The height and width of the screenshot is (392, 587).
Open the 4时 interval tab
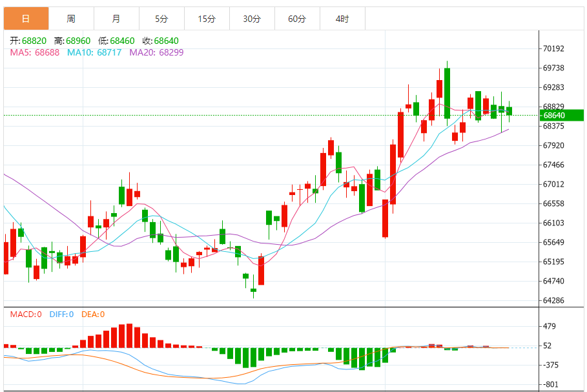tap(342, 18)
